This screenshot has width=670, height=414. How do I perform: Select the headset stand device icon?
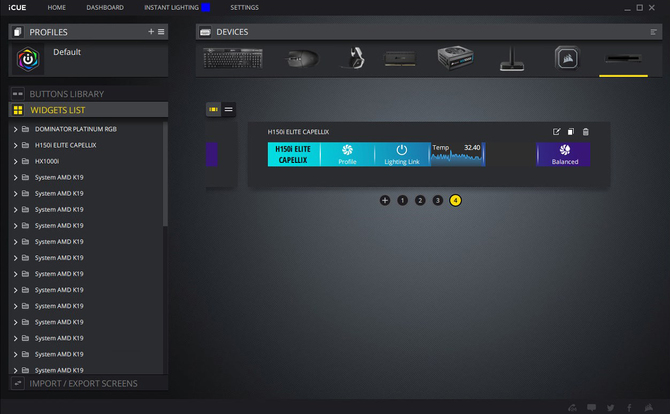click(511, 59)
